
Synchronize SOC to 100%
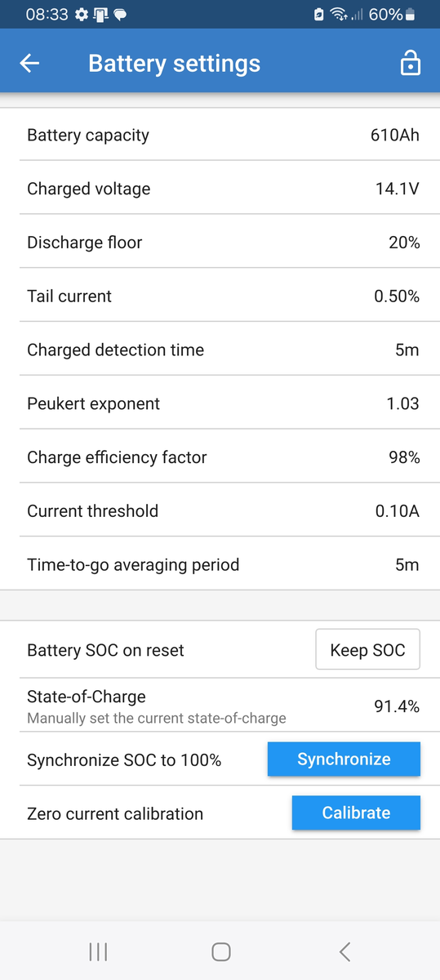344,759
